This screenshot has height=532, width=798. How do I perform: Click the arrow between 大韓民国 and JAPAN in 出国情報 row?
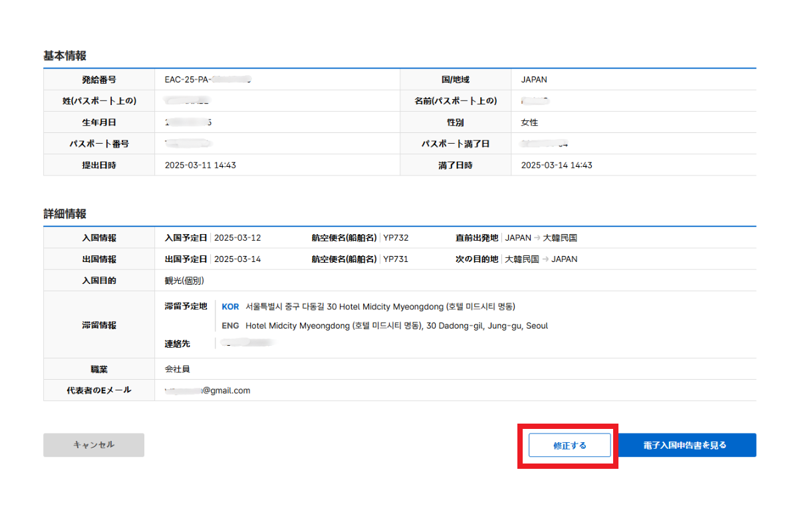(x=545, y=259)
